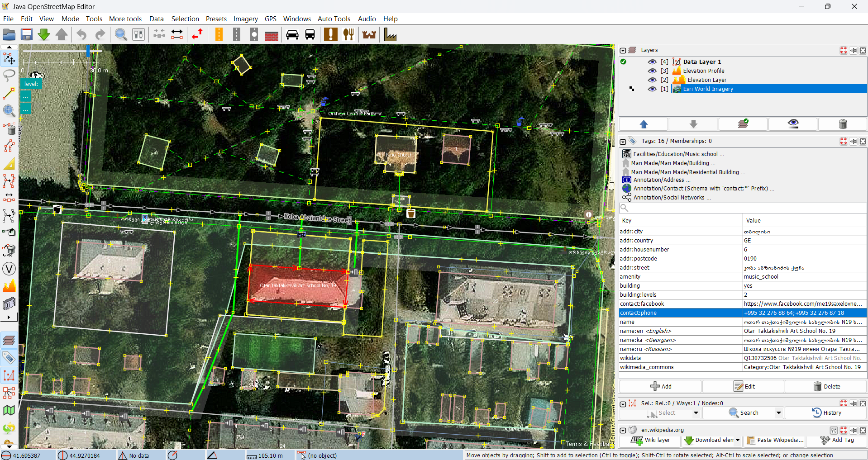Click the delete layer trash icon
The image size is (868, 460).
click(x=842, y=124)
